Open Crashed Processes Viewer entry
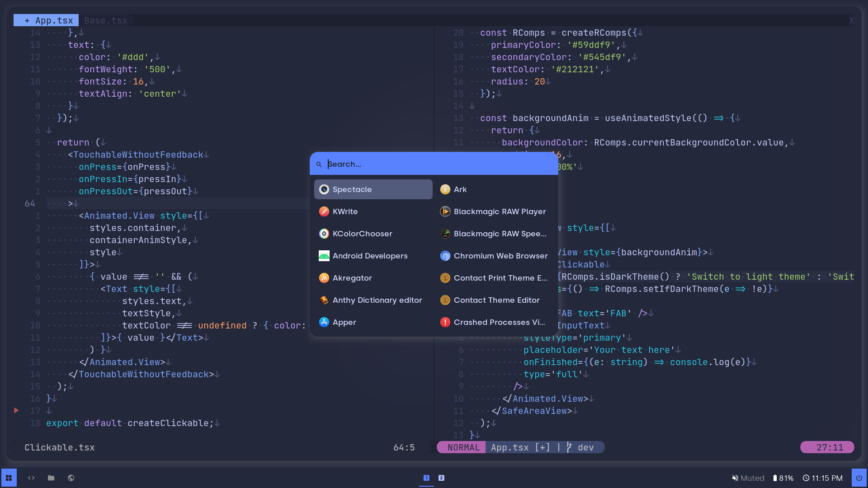This screenshot has width=868, height=488. pos(499,322)
